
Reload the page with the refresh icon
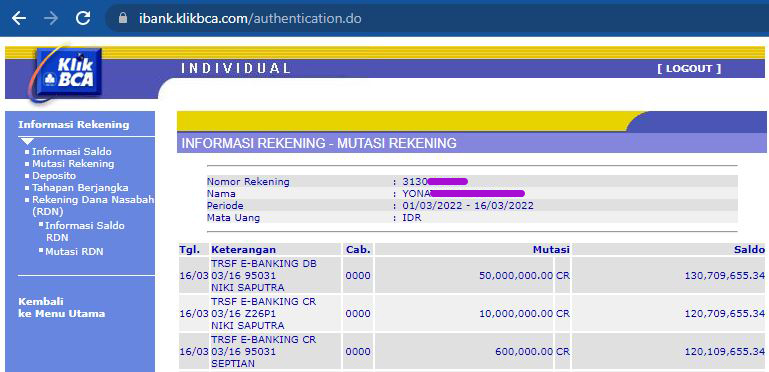click(x=83, y=18)
